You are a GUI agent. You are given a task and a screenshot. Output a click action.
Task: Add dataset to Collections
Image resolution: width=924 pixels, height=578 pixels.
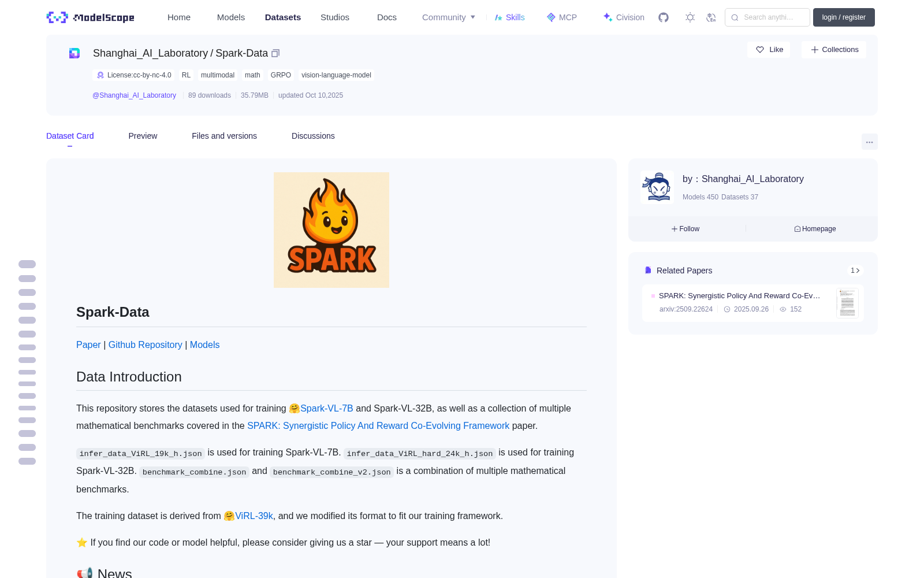(x=834, y=50)
